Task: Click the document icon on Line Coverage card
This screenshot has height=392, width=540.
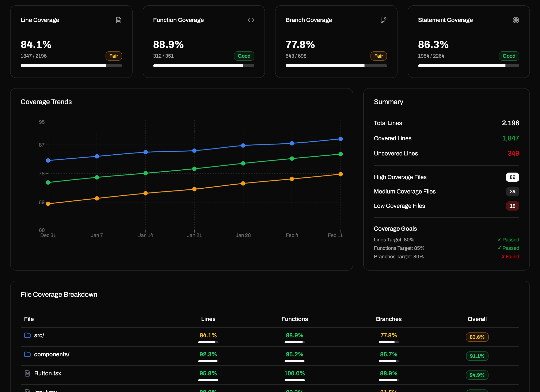Action: click(119, 20)
